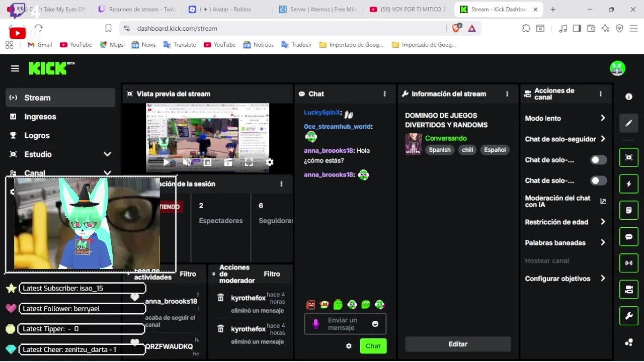Click Filtro in Acciones de moderador
The width and height of the screenshot is (644, 362).
272,274
